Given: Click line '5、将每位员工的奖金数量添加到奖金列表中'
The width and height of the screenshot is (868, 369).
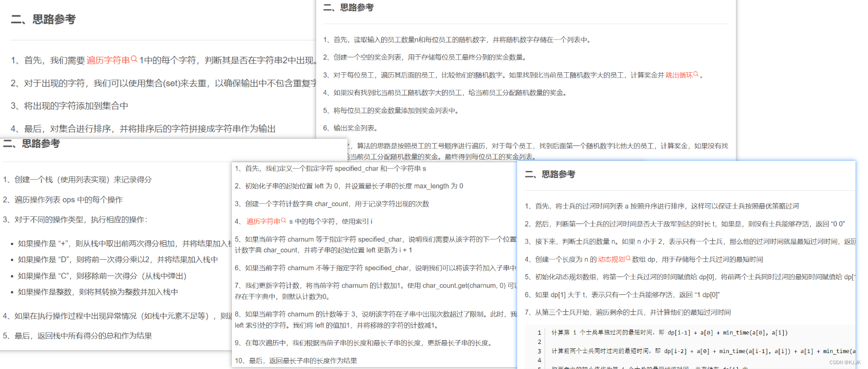Looking at the screenshot, I should pos(392,111).
